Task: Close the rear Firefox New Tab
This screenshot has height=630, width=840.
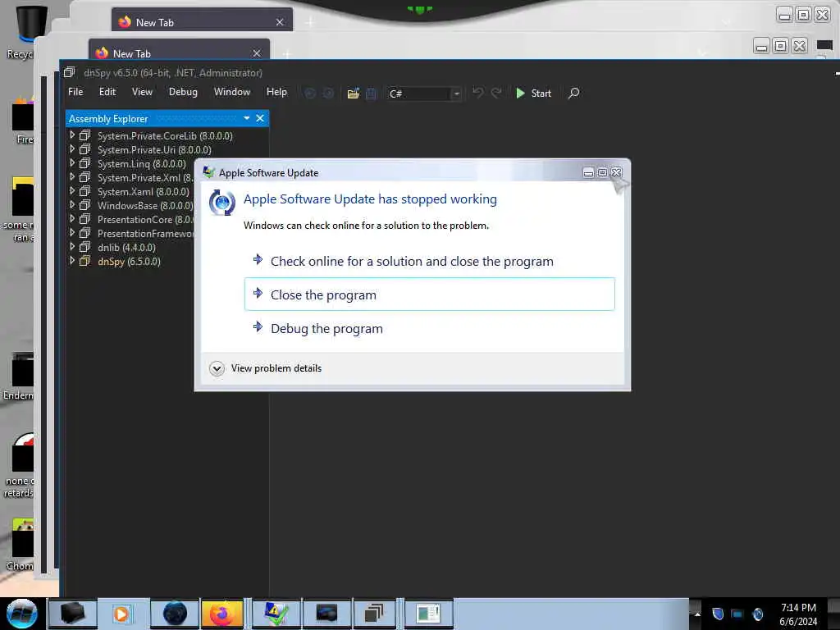Action: (280, 22)
